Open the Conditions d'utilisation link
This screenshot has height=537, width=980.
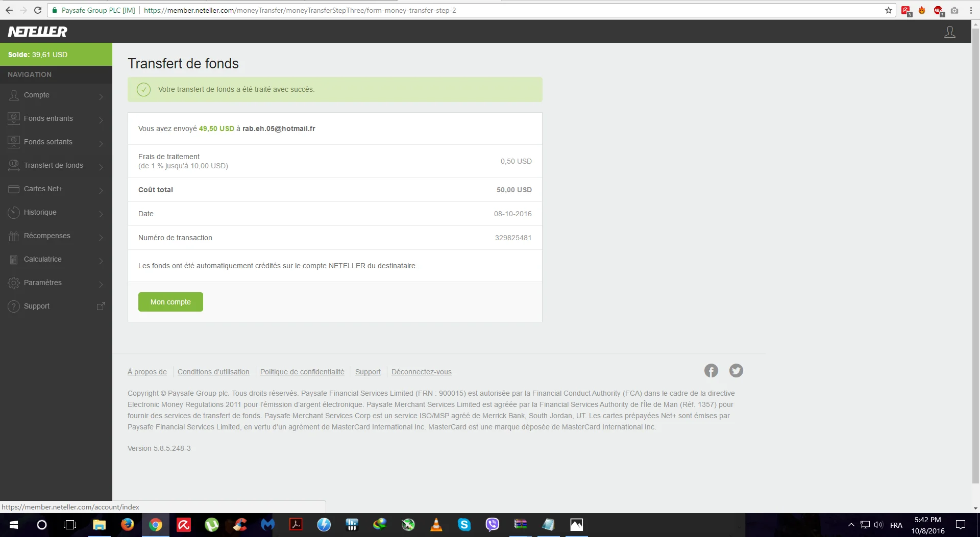click(213, 372)
